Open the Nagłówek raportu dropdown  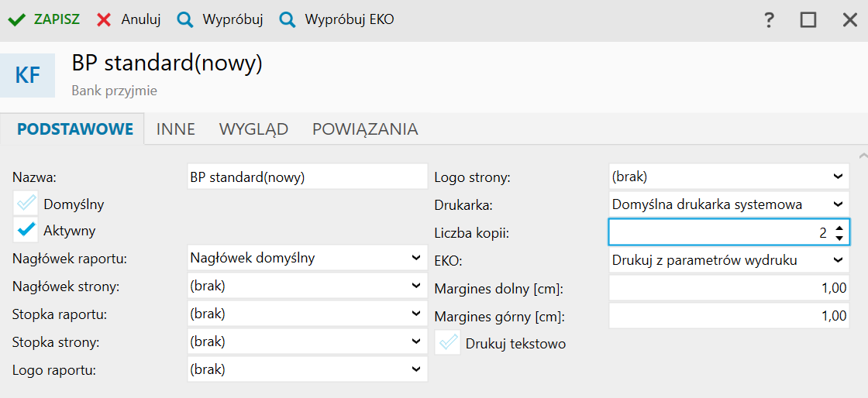click(307, 258)
